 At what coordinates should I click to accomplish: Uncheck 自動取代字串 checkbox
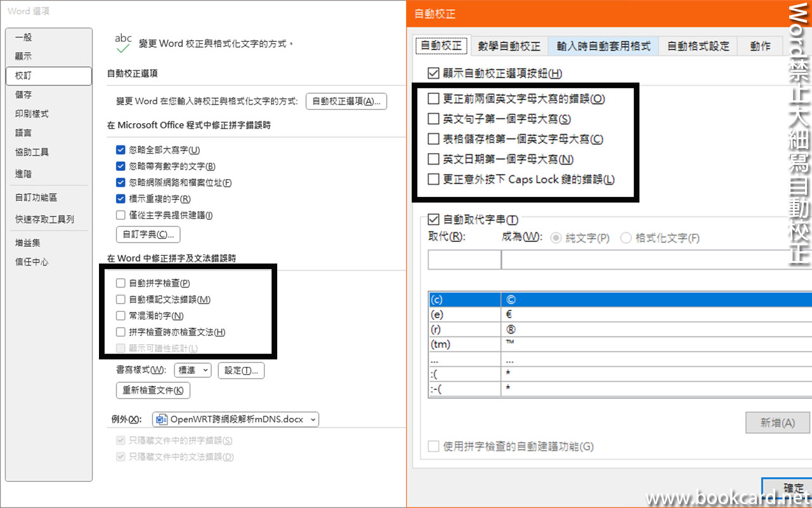point(434,220)
